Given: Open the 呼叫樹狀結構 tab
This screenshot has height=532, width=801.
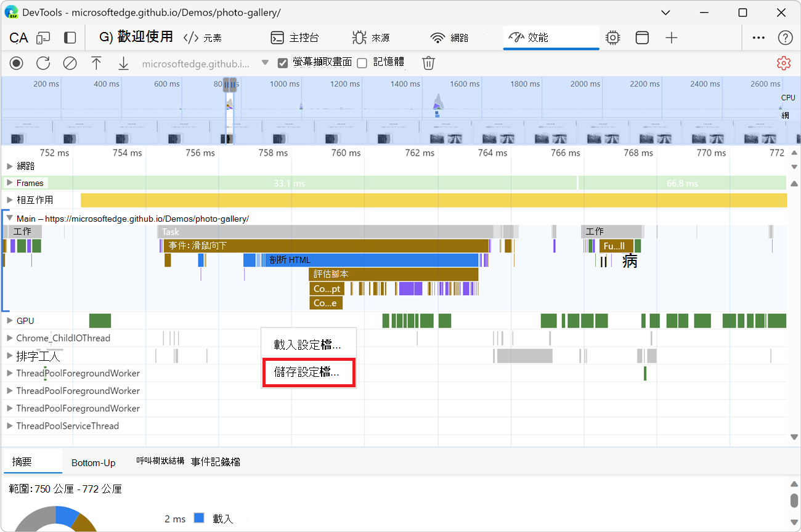Looking at the screenshot, I should [x=160, y=461].
